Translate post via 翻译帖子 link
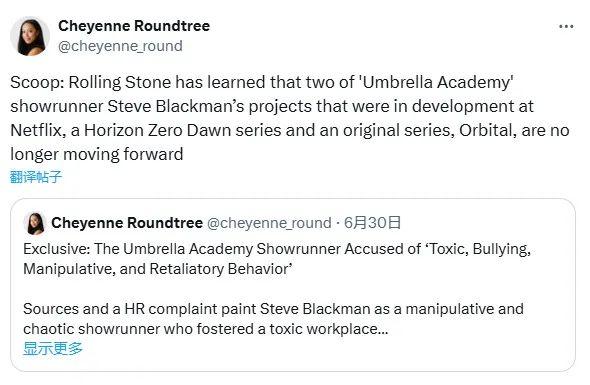 coord(36,177)
